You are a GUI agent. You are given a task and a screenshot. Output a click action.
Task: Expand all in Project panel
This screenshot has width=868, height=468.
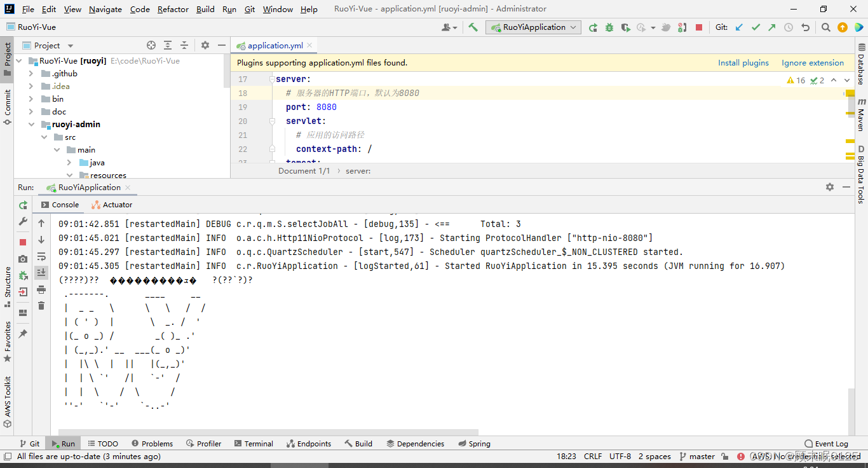coord(168,45)
